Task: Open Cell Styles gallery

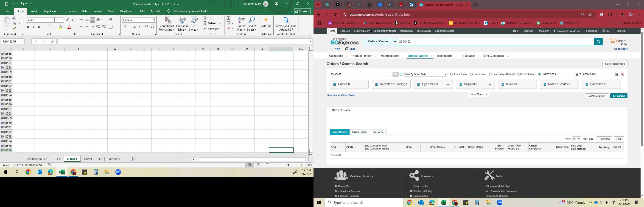Action: [x=194, y=24]
